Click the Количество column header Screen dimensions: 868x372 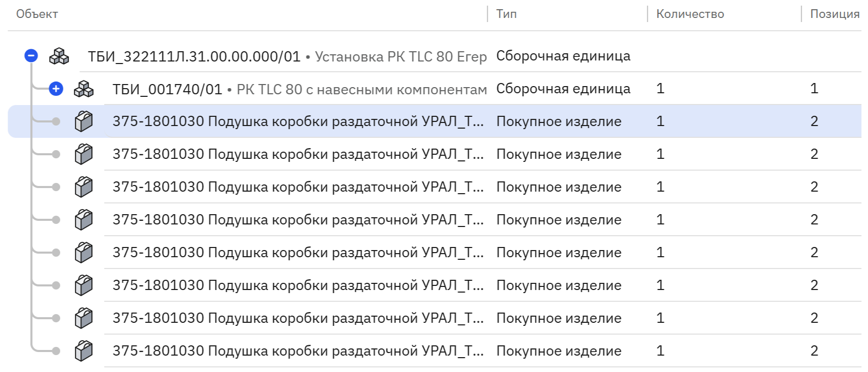690,14
